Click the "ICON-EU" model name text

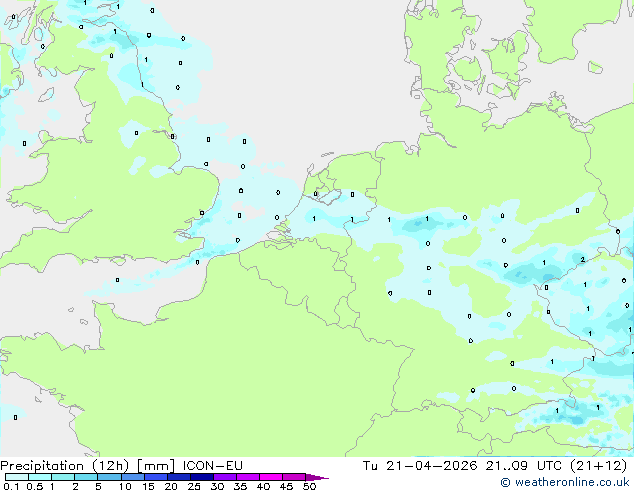213,465
